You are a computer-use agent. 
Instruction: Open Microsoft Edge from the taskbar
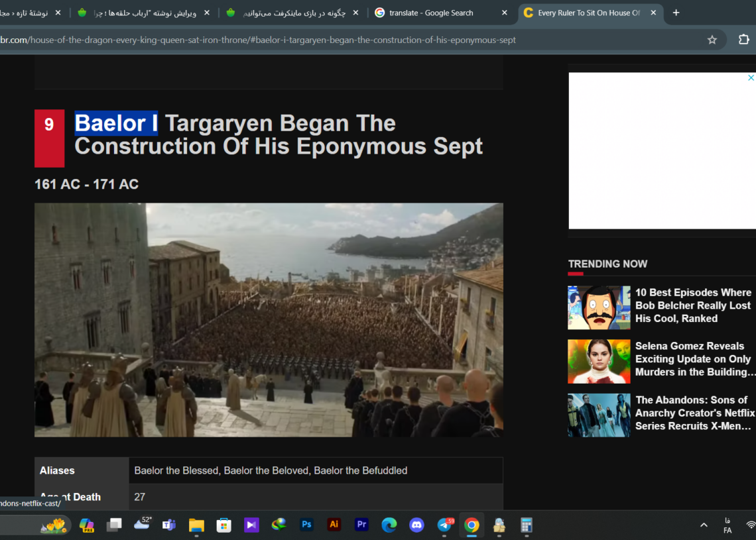[389, 525]
